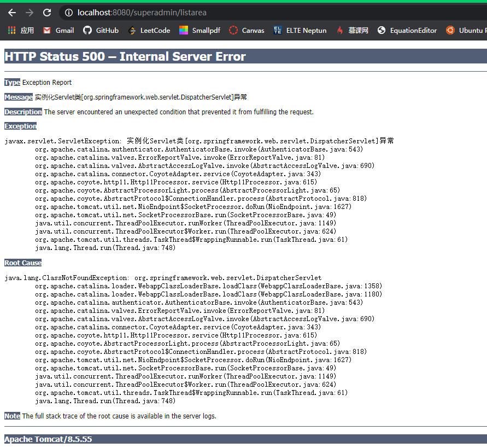Click the Message label
This screenshot has width=487, height=448.
(x=19, y=97)
